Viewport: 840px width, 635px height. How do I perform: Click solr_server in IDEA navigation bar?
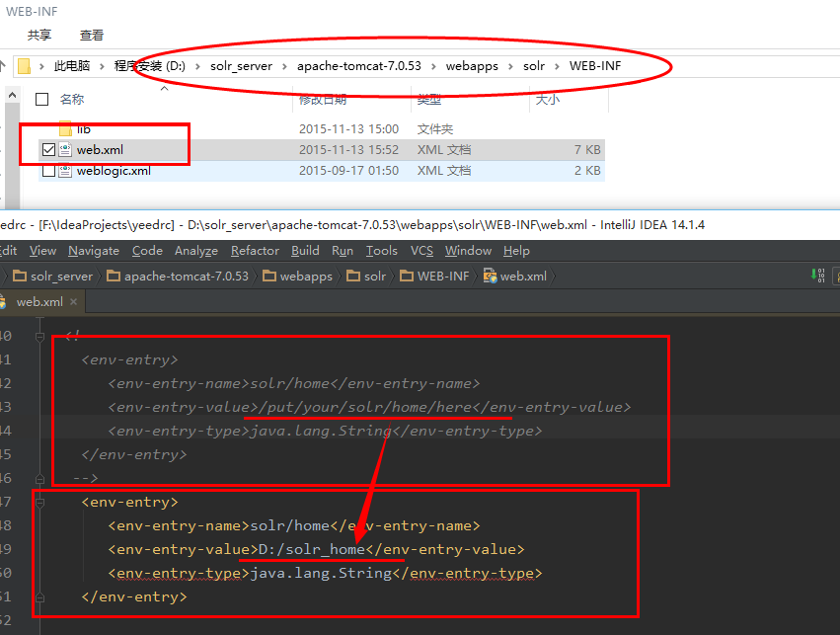pos(53,276)
